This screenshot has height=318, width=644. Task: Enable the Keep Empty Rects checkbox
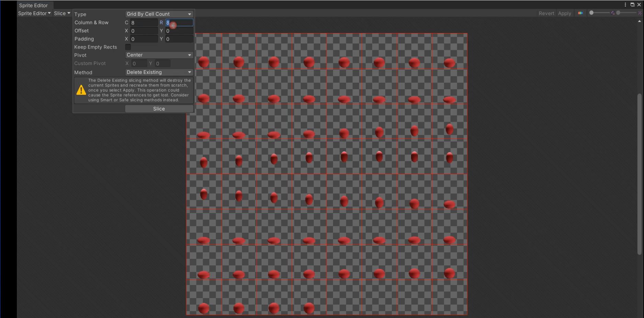tap(128, 47)
